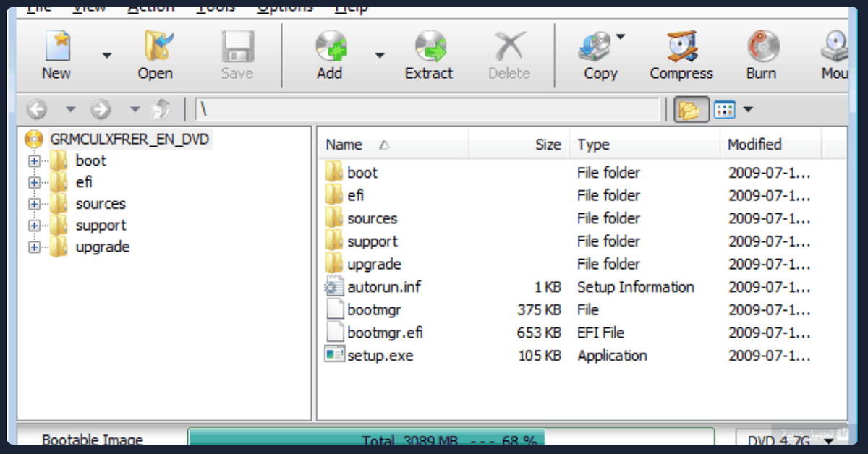
Task: Click the view mode grid icon
Action: (725, 110)
